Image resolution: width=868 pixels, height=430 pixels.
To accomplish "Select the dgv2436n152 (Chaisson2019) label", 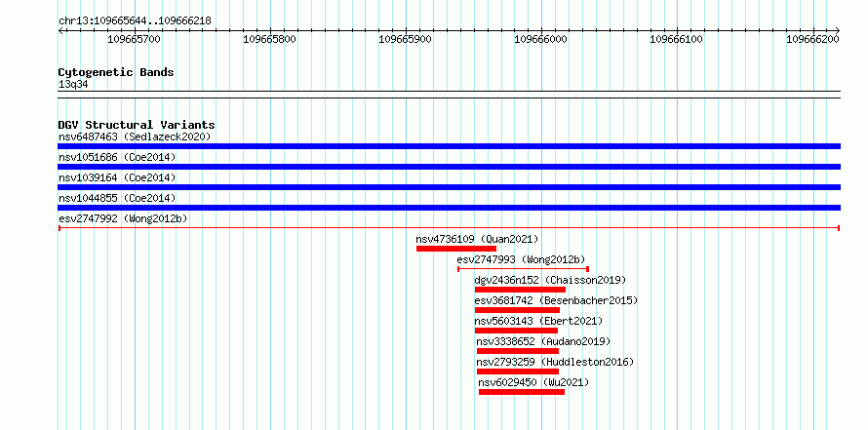I will pos(550,280).
